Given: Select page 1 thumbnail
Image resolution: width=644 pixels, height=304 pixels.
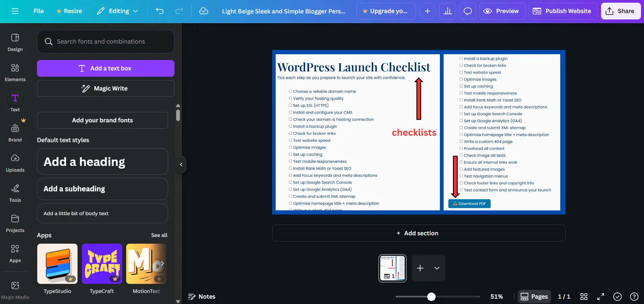Looking at the screenshot, I should click(392, 268).
